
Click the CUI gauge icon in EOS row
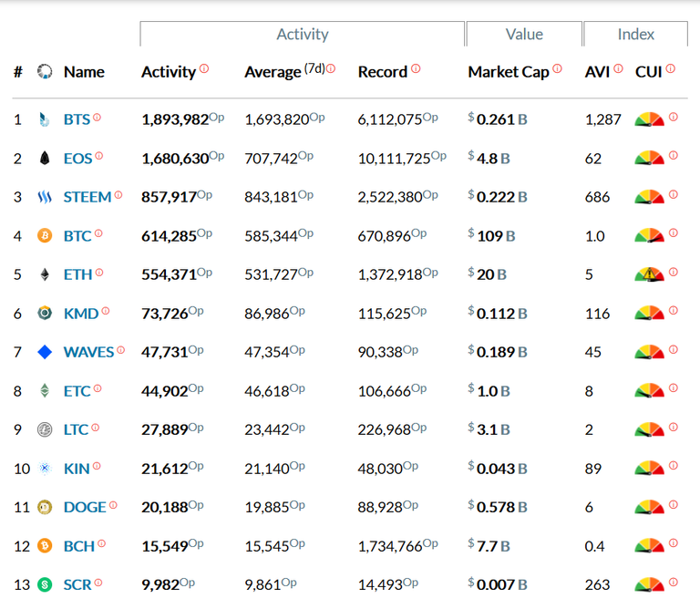click(649, 158)
